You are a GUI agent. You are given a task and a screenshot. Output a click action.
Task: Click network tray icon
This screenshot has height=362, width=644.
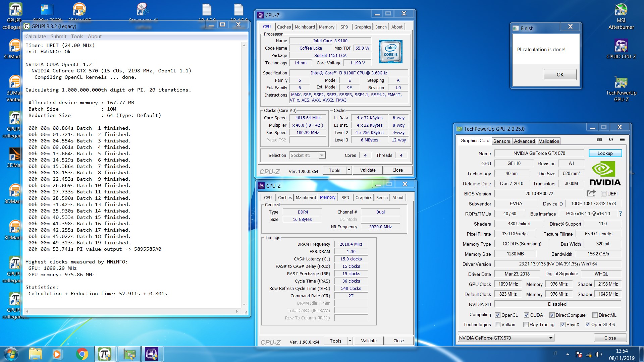click(589, 354)
